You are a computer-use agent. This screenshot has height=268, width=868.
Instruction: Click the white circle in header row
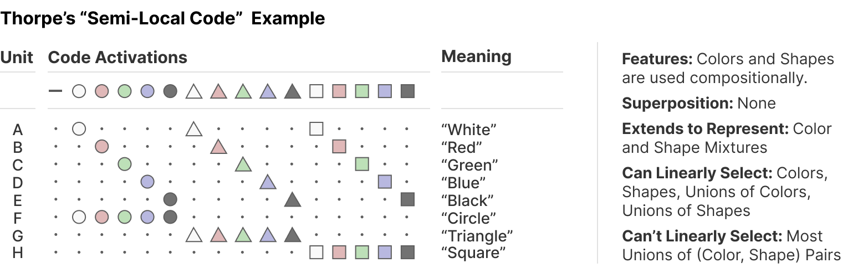coord(79,91)
